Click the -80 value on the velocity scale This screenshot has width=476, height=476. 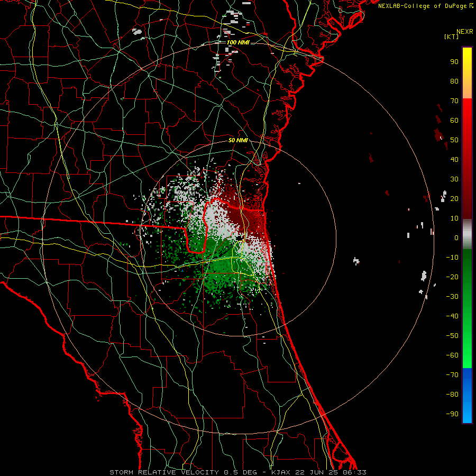[452, 395]
